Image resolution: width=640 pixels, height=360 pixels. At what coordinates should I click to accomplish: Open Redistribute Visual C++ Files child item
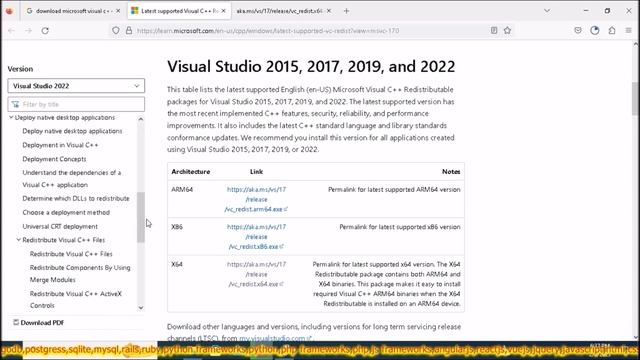(71, 254)
